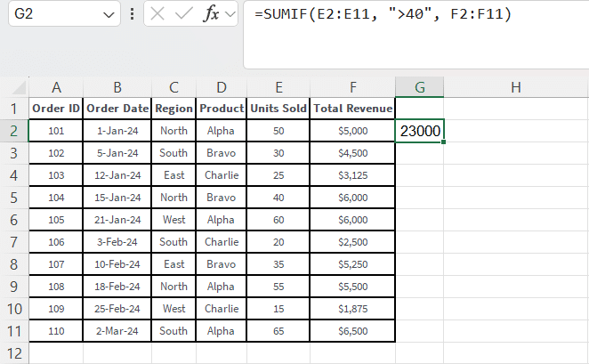Click the 12-Jan-24 date cell
The height and width of the screenshot is (364, 589).
coord(117,175)
